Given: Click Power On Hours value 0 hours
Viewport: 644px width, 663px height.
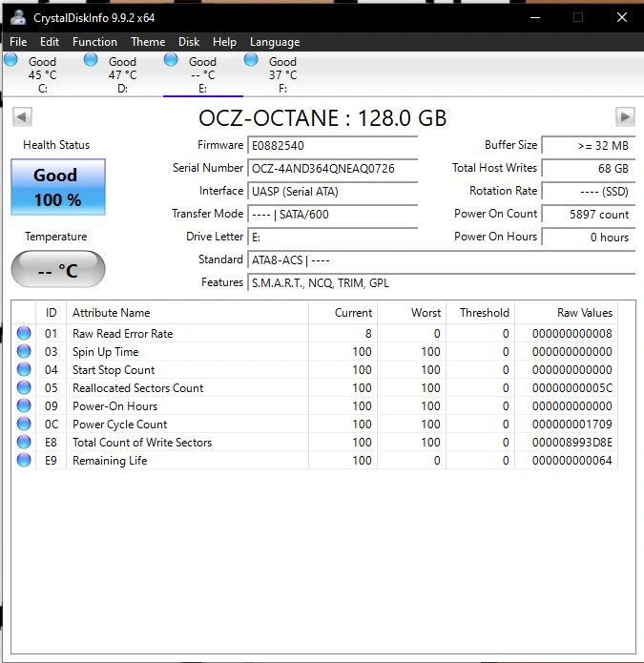Looking at the screenshot, I should [589, 237].
